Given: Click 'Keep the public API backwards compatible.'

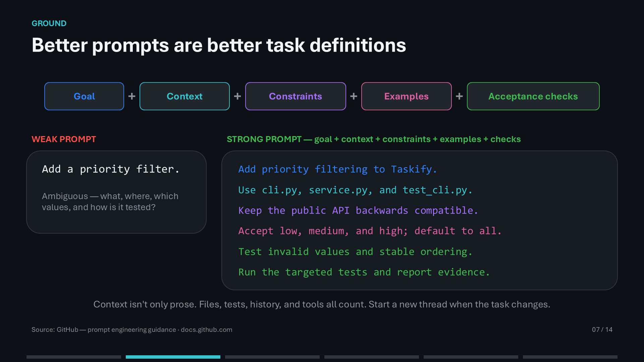Looking at the screenshot, I should [358, 210].
